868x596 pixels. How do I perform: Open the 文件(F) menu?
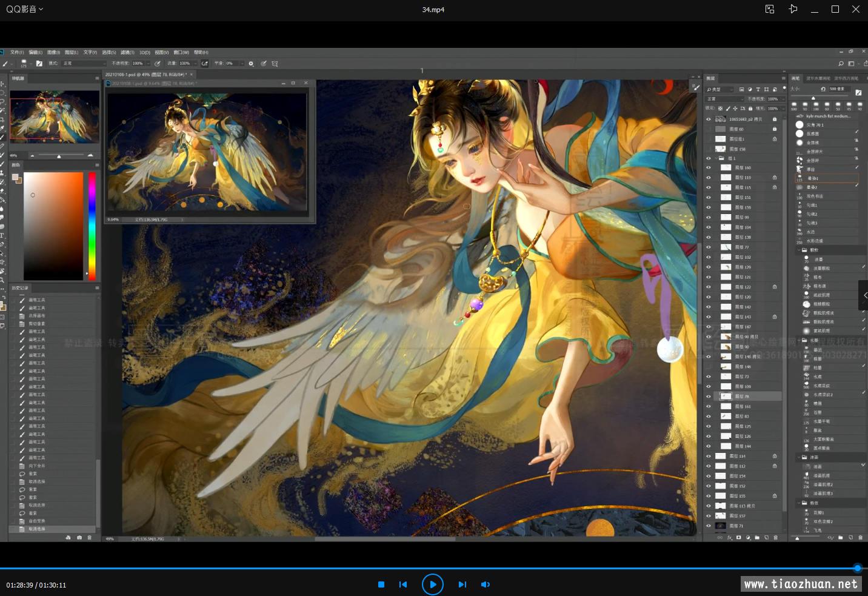(17, 53)
